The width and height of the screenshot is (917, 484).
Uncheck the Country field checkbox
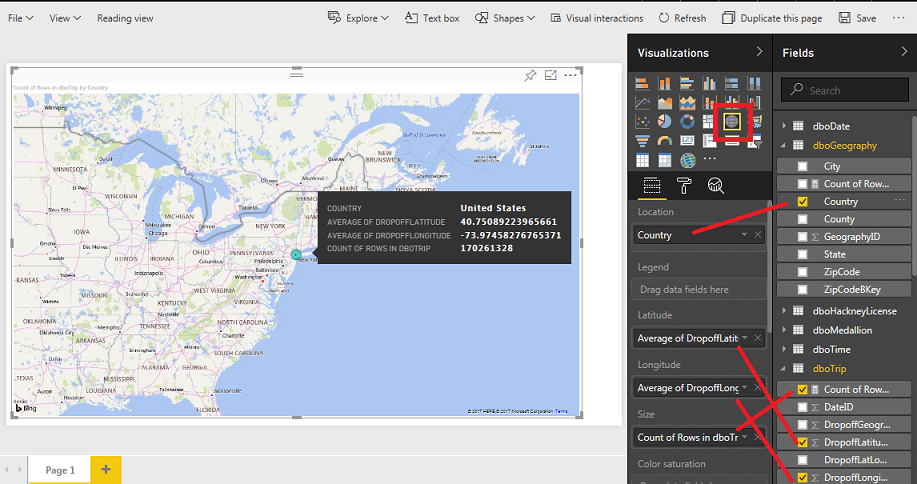click(803, 202)
